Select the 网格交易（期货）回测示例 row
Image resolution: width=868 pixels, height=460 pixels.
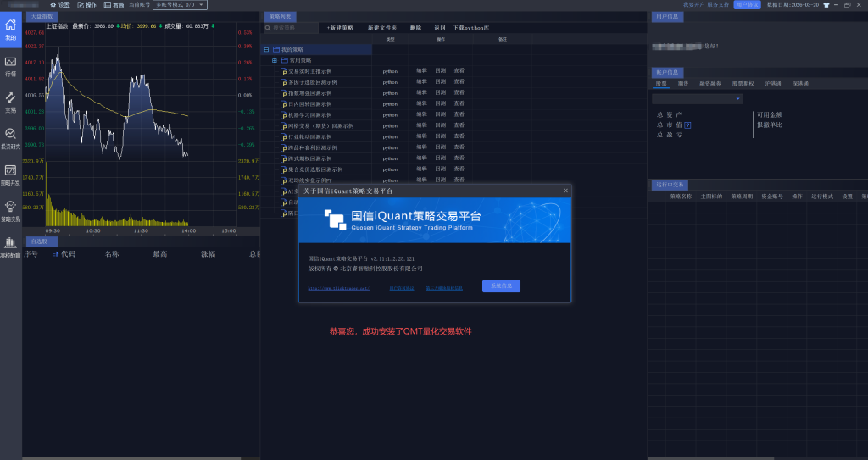pyautogui.click(x=321, y=126)
